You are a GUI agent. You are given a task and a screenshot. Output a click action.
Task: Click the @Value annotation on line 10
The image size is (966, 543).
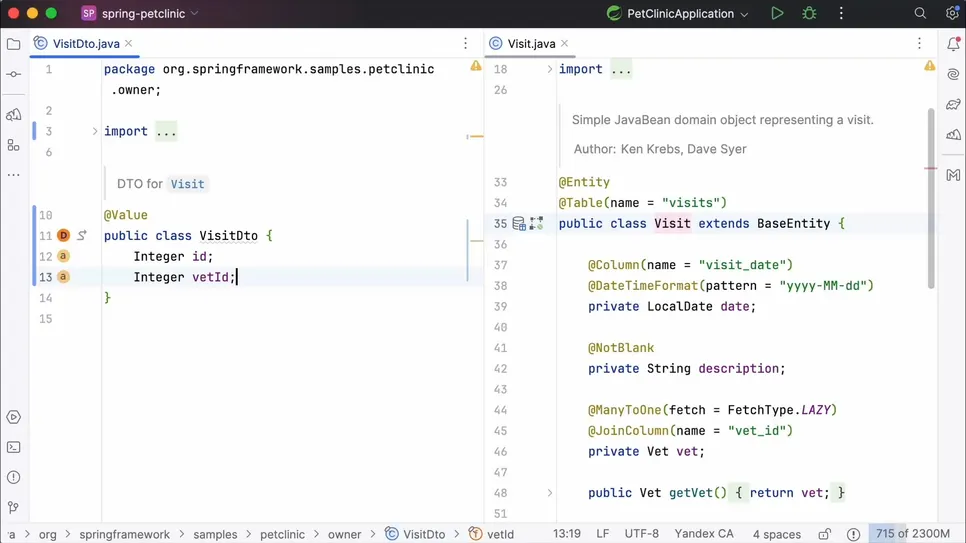coord(126,215)
